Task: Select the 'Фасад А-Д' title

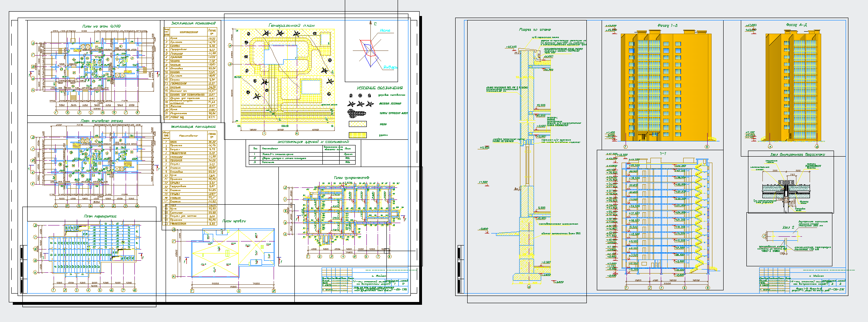Action: [796, 25]
